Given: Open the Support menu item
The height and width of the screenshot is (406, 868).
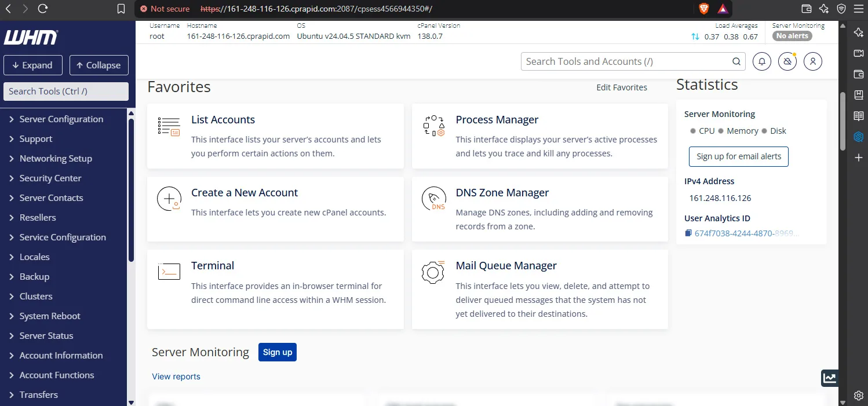Looking at the screenshot, I should click(x=36, y=139).
